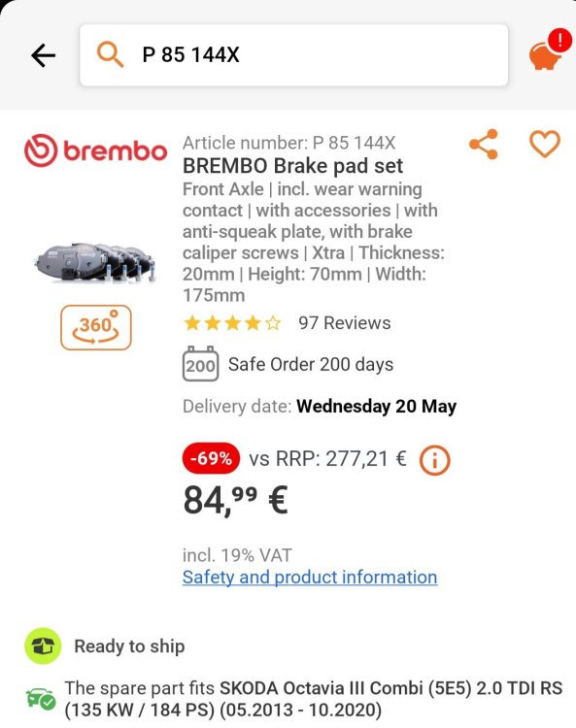This screenshot has height=728, width=576.
Task: Add brake pads to wishlist heart
Action: (545, 144)
